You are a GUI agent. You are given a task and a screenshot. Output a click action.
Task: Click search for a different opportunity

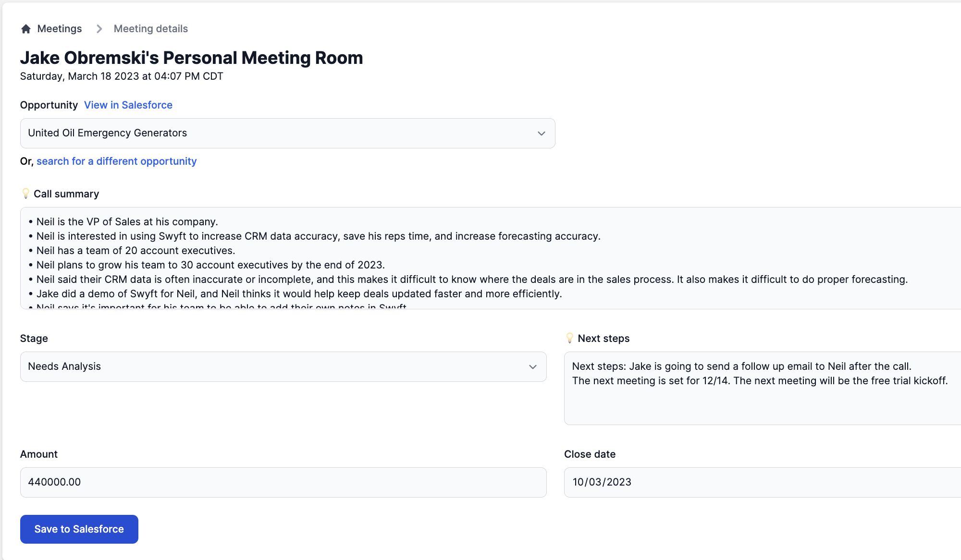117,161
